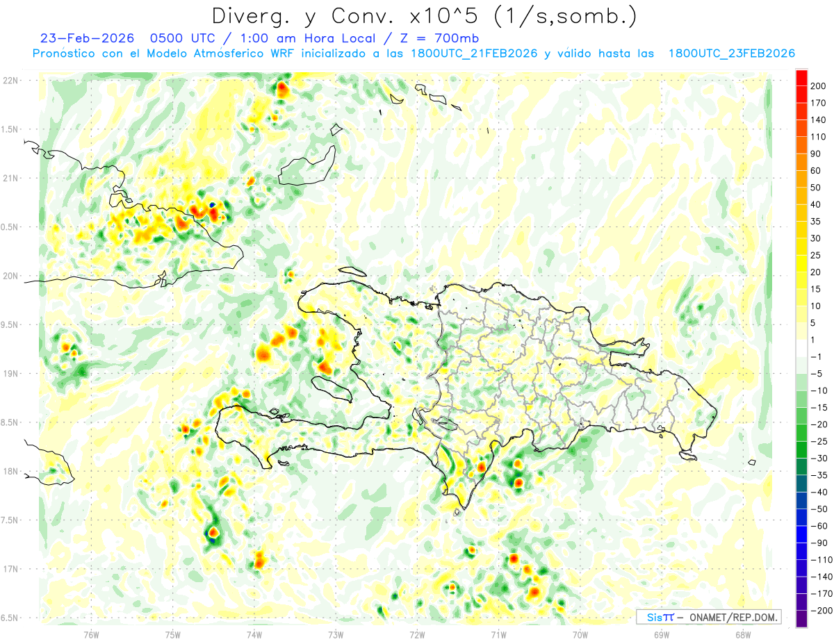834x644 pixels.
Task: Click the '75W' longitude label
Action: [x=173, y=634]
